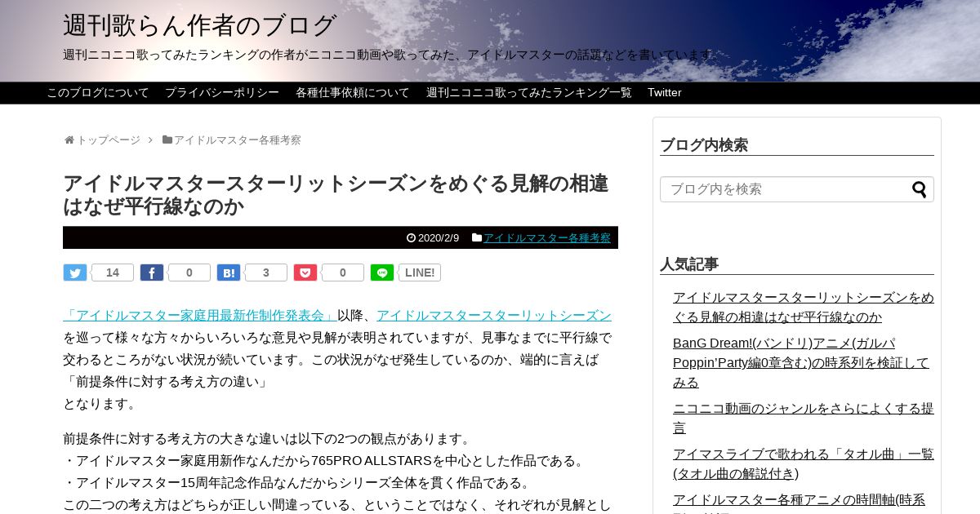Open the プライバシーポリシー menu item
980x514 pixels.
point(222,92)
